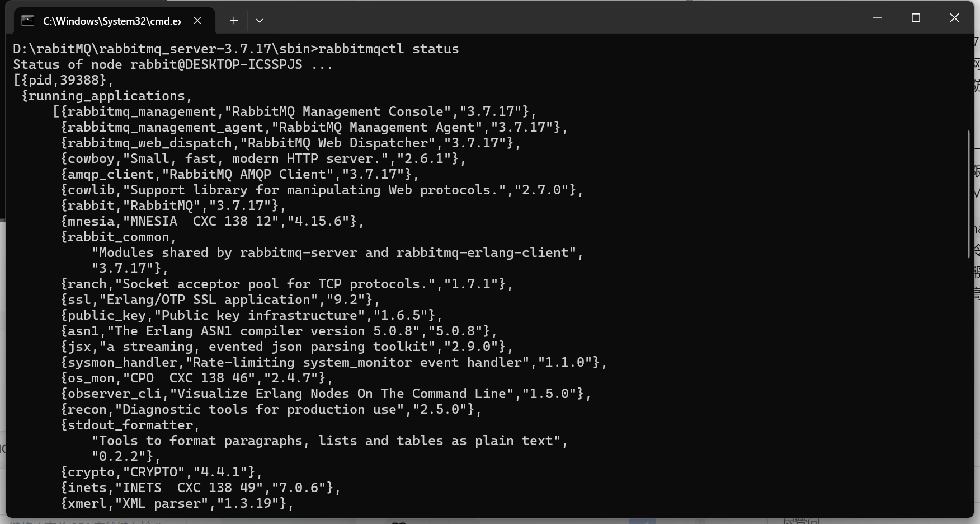This screenshot has height=524, width=980.
Task: Click the cowboy HTTP server line
Action: 263,158
